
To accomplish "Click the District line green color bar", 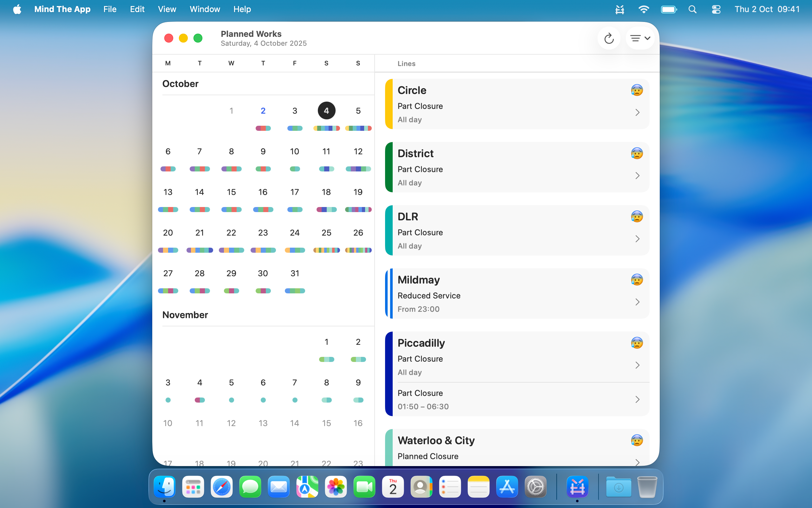I will point(389,167).
